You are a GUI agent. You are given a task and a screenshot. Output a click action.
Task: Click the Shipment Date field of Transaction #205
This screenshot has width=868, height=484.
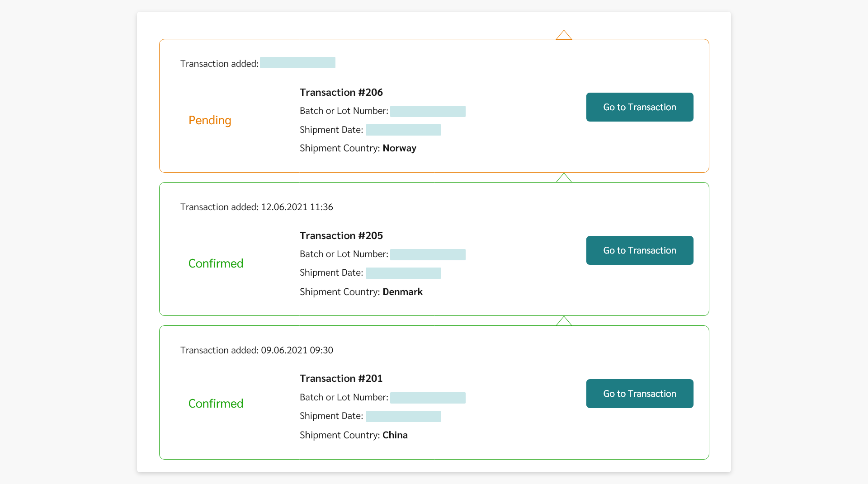[x=403, y=273]
